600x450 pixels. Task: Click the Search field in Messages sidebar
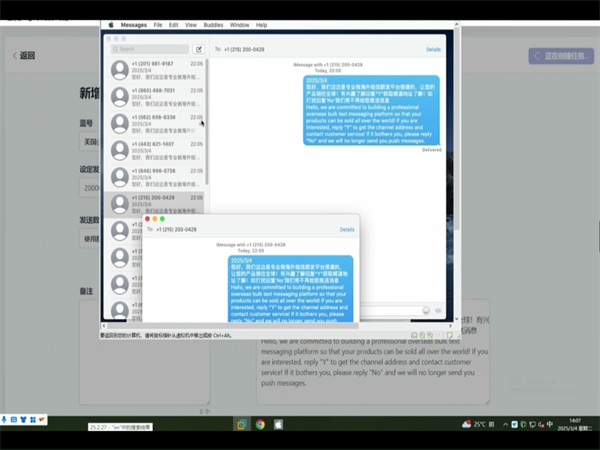tap(150, 48)
